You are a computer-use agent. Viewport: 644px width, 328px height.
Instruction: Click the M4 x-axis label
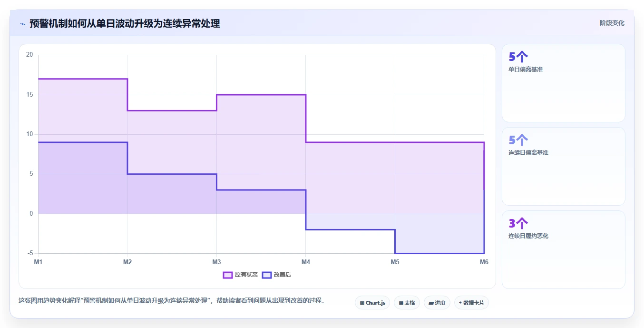tap(306, 262)
